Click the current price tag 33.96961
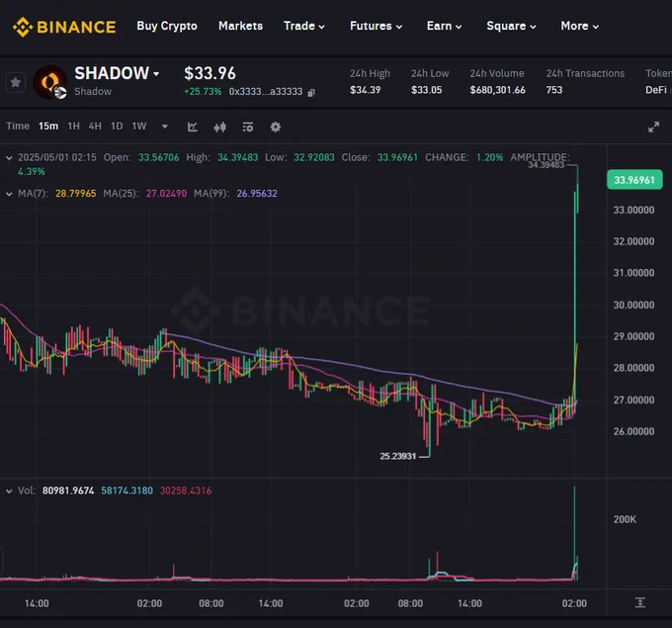The height and width of the screenshot is (628, 672). coord(634,180)
